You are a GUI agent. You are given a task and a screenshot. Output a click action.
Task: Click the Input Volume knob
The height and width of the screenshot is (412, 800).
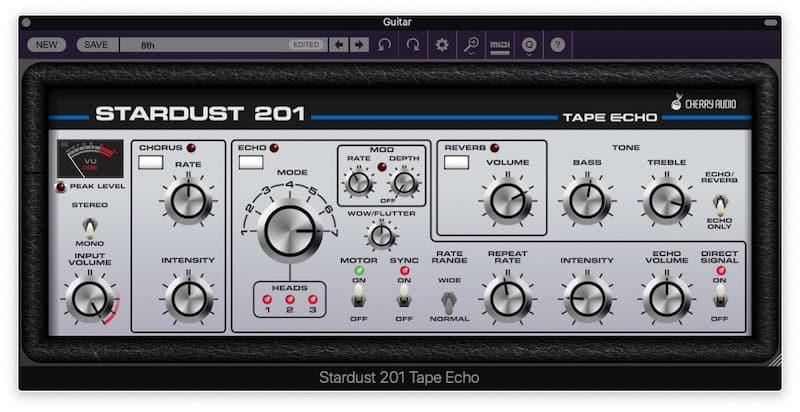pyautogui.click(x=90, y=299)
